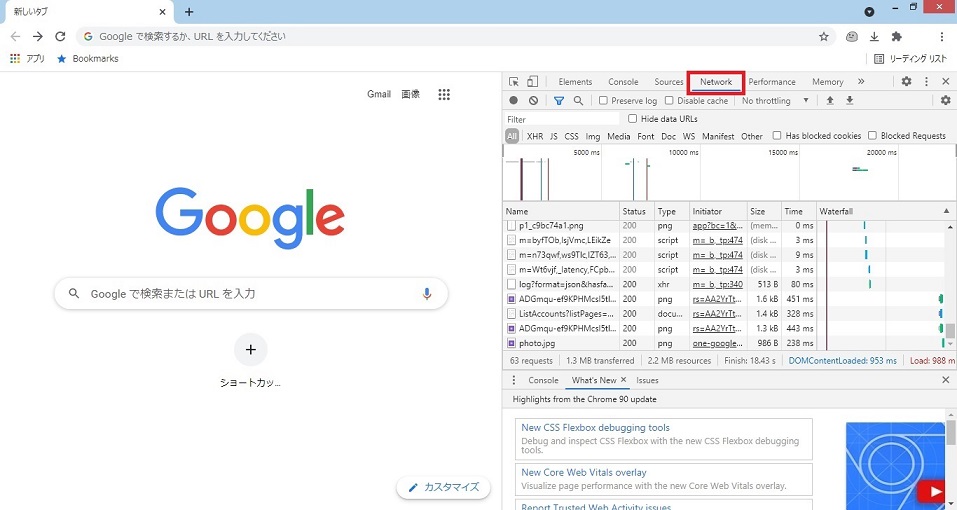Open the Console tab in the drawer
Screen dimensions: 957x510
click(543, 380)
